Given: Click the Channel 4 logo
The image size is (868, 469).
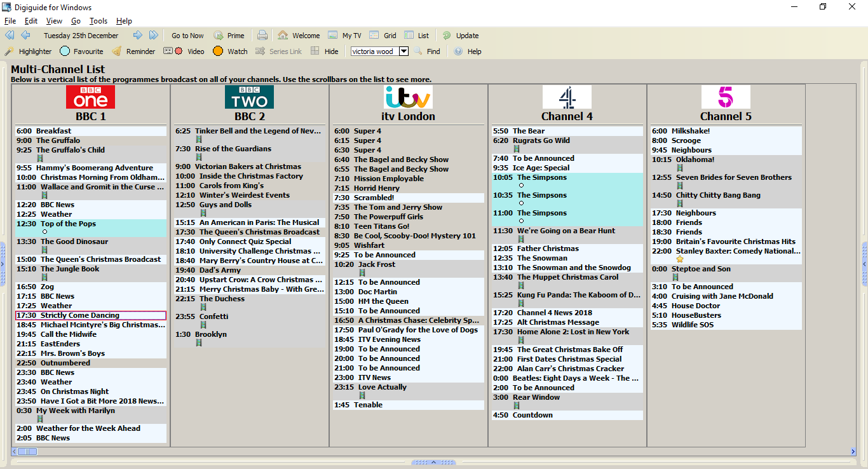Looking at the screenshot, I should [x=567, y=97].
